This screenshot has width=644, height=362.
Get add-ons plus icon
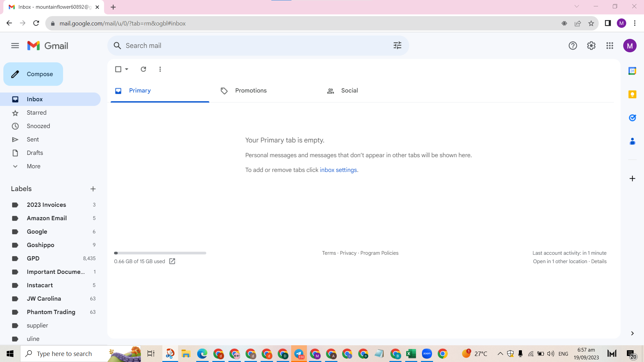[632, 178]
